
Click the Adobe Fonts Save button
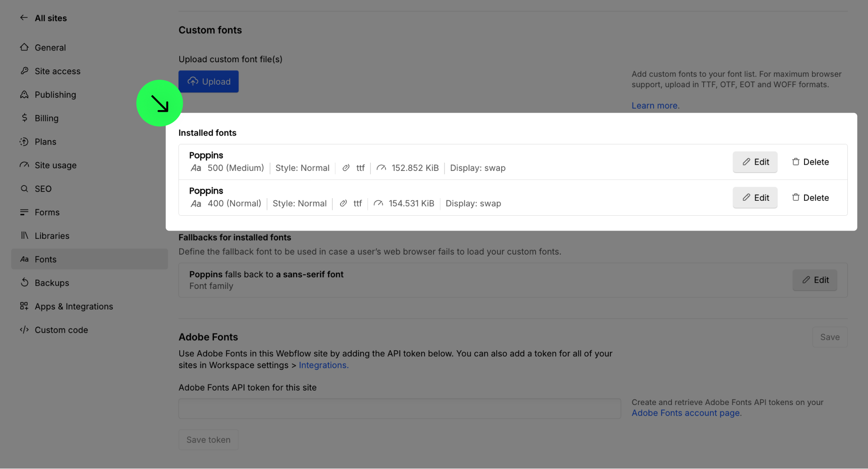click(830, 337)
